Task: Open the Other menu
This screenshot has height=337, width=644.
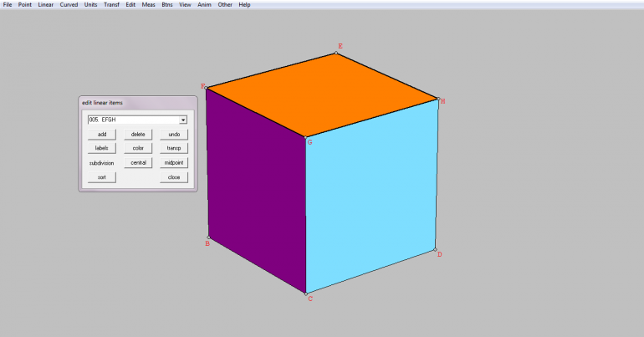Action: point(225,4)
